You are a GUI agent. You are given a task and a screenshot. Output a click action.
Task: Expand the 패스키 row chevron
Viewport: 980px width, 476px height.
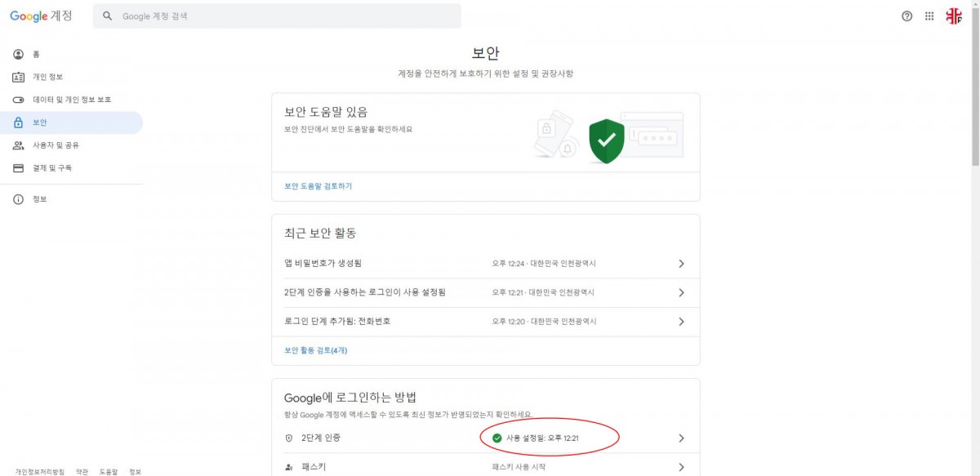[681, 467]
